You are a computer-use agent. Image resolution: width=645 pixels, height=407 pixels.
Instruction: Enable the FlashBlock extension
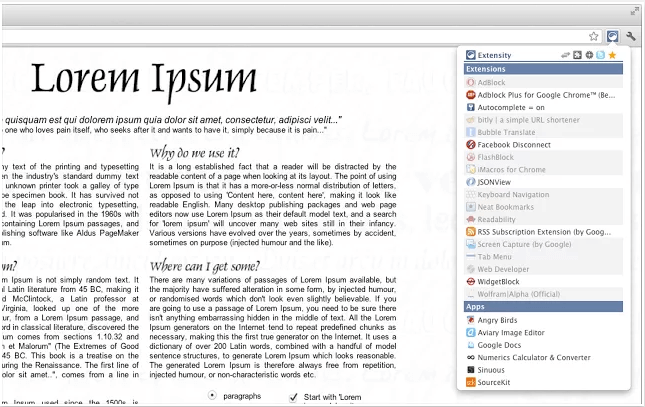click(543, 157)
